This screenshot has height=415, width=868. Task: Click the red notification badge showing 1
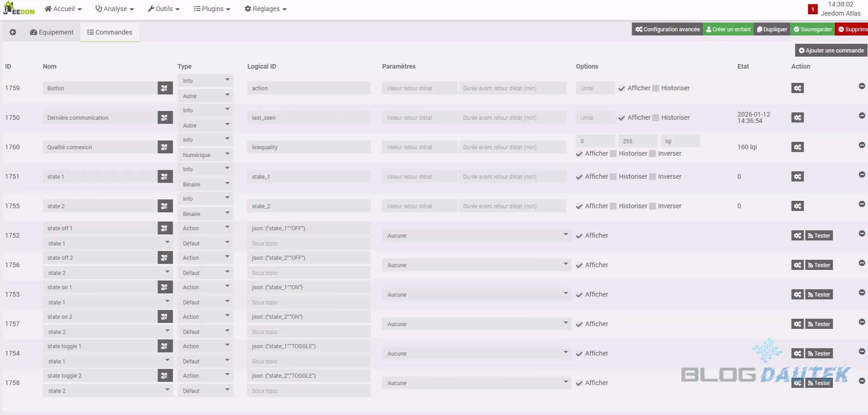pyautogui.click(x=813, y=9)
